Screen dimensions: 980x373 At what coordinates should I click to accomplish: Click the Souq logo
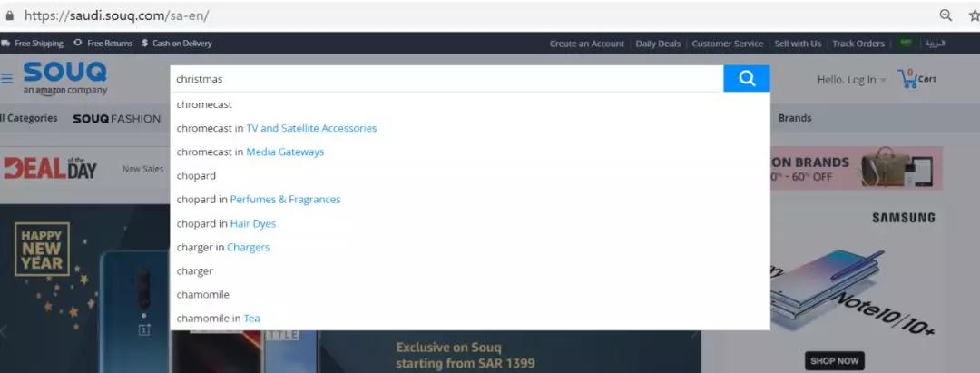pyautogui.click(x=65, y=78)
